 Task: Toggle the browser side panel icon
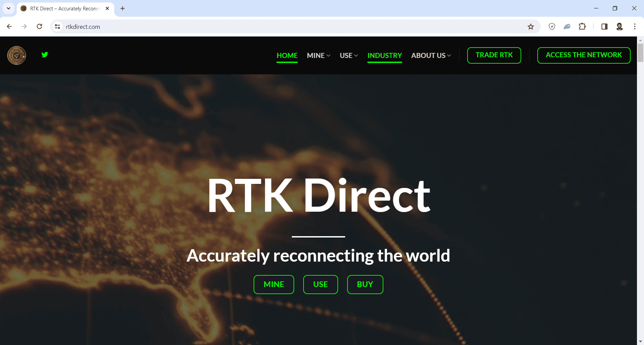tap(604, 26)
